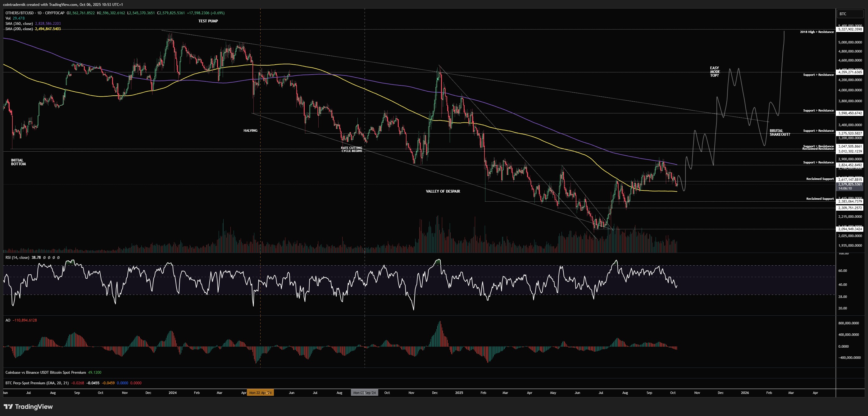Select Coinbase vs Binance Spot Premium legend

coord(45,373)
